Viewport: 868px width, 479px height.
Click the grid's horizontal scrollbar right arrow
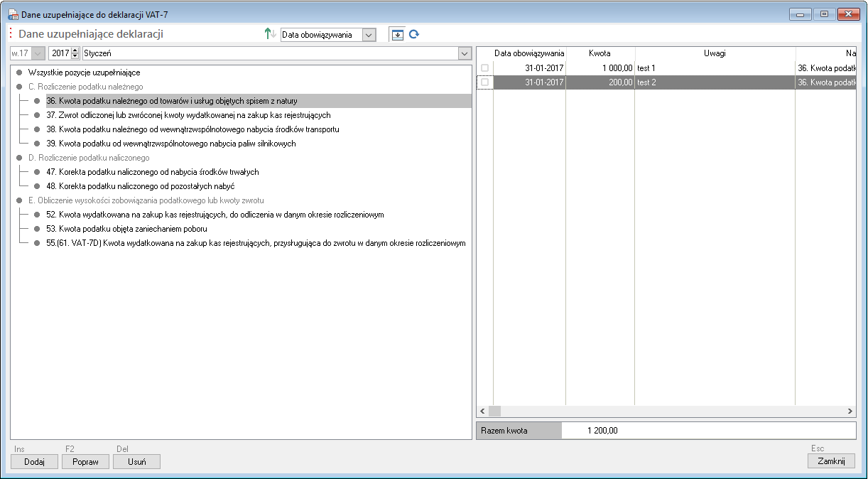click(850, 411)
